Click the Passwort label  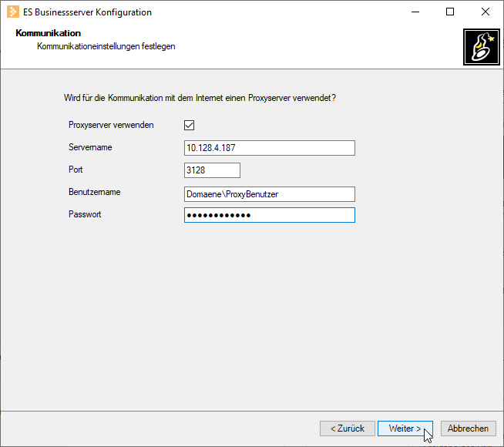(x=85, y=214)
